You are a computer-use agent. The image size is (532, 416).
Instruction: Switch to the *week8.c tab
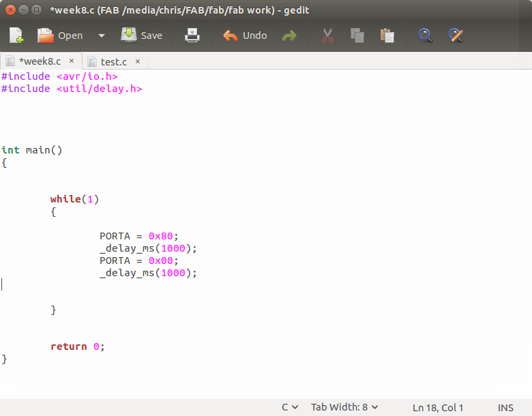40,61
